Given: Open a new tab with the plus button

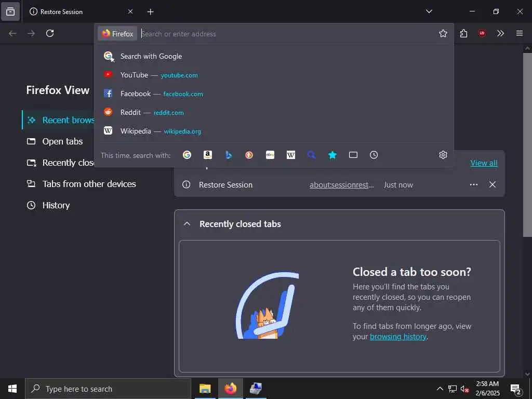Looking at the screenshot, I should coord(150,12).
